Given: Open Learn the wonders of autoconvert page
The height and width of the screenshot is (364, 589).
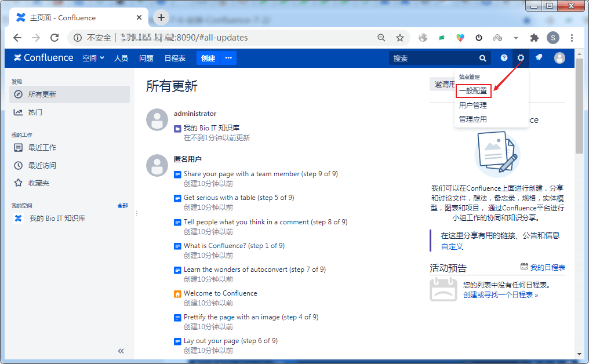Looking at the screenshot, I should point(254,270).
